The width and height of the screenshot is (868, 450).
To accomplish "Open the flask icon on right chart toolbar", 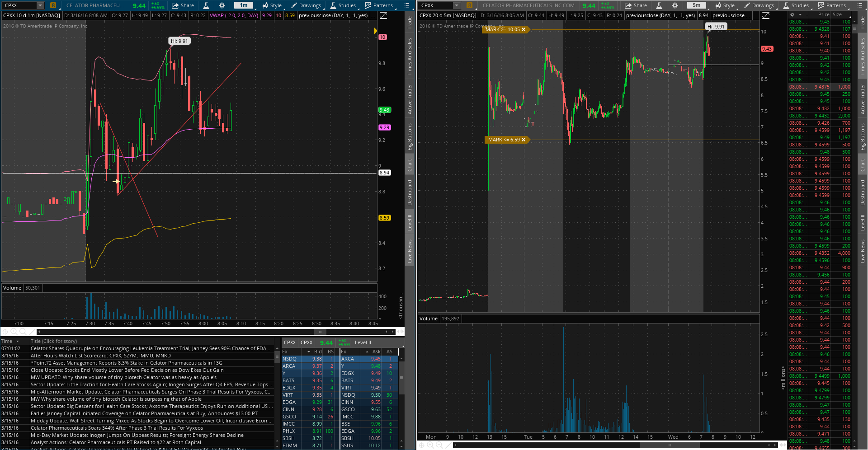I will point(659,5).
